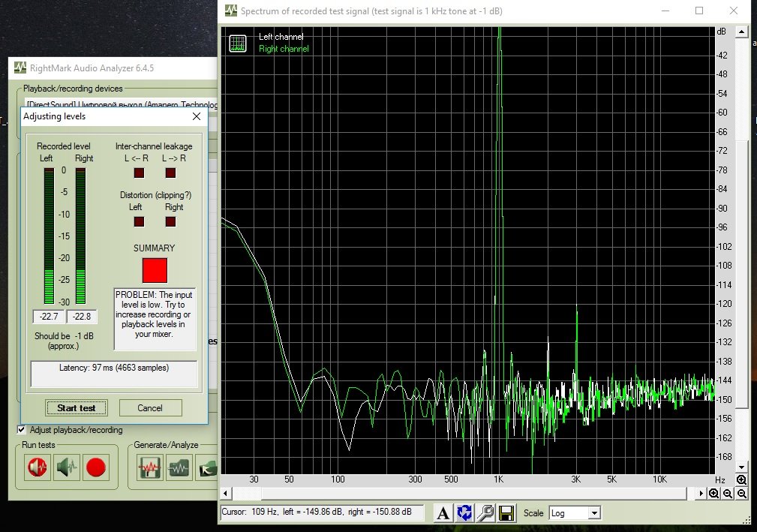Image resolution: width=757 pixels, height=532 pixels.
Task: Open the font settings 'A' icon
Action: 443,513
